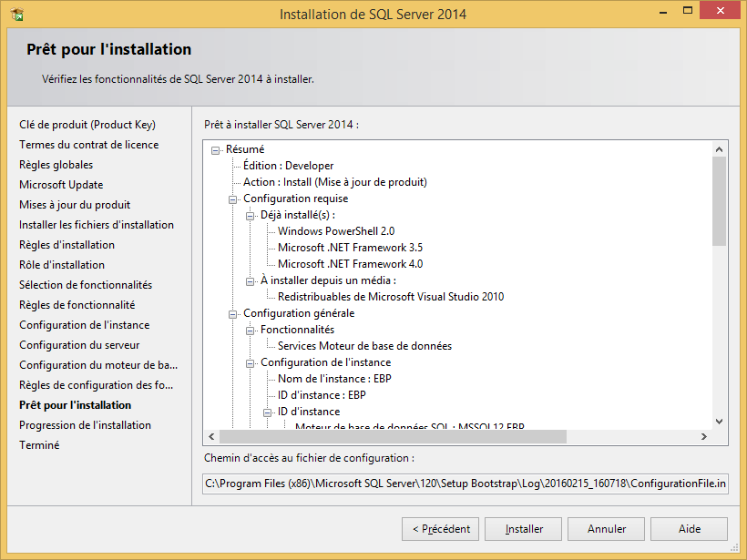The image size is (747, 560).
Task: Click Mises à jour du produit step
Action: coord(75,205)
